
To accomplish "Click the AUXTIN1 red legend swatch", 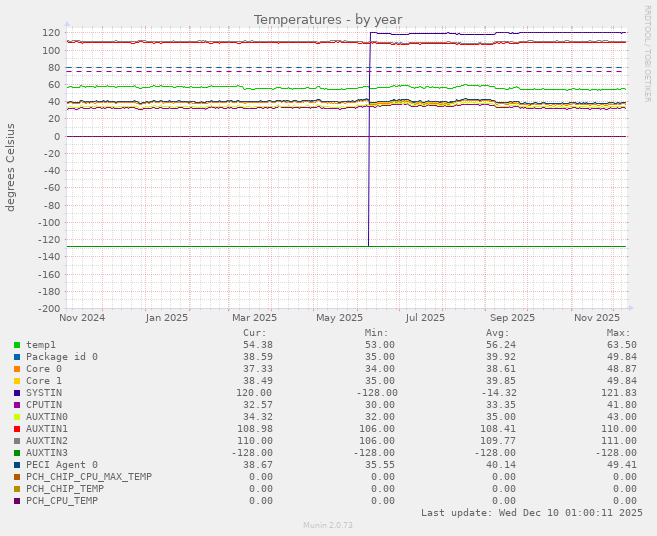I will click(x=17, y=429).
